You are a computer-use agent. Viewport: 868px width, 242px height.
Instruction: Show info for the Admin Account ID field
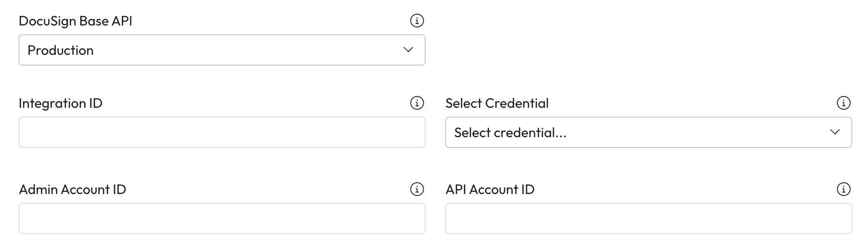tap(417, 189)
